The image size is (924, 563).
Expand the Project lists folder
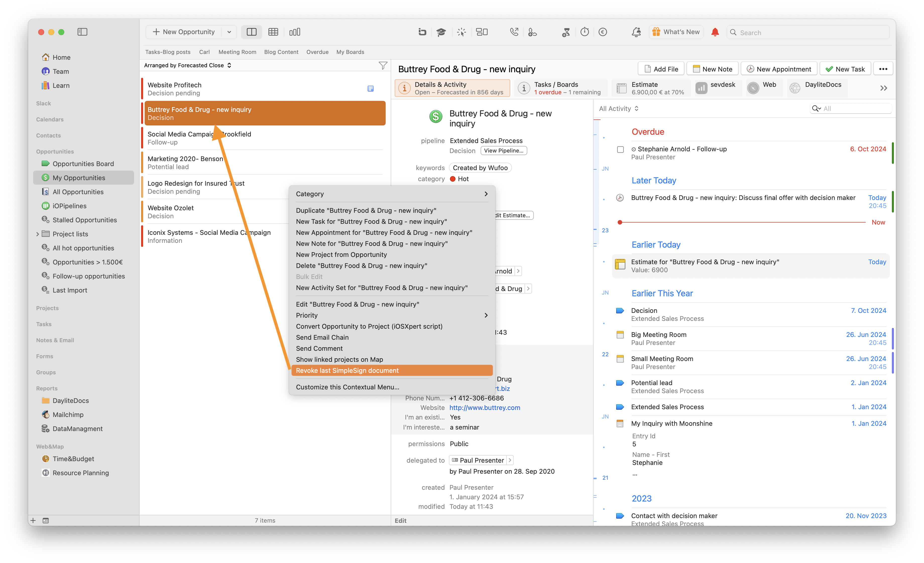pyautogui.click(x=37, y=234)
